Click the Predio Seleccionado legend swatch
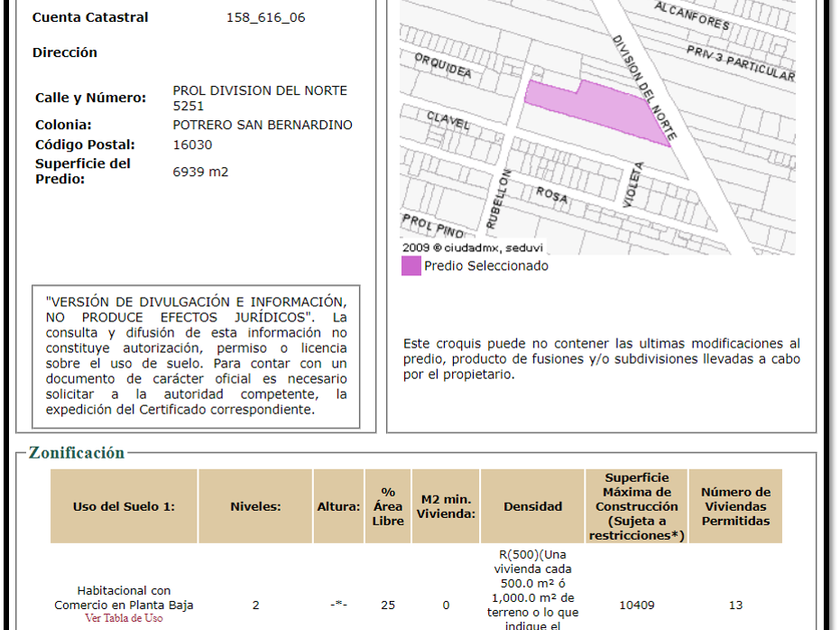Viewport: 840px width, 630px height. pyautogui.click(x=411, y=266)
